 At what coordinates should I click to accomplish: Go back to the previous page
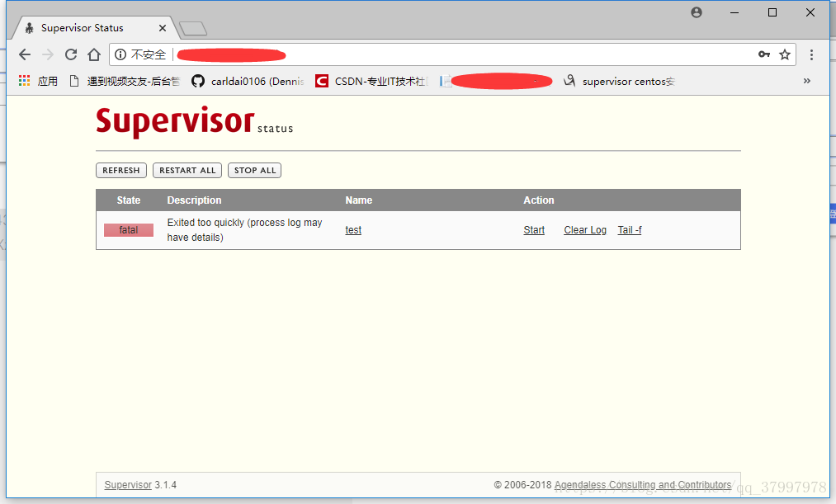pos(25,54)
